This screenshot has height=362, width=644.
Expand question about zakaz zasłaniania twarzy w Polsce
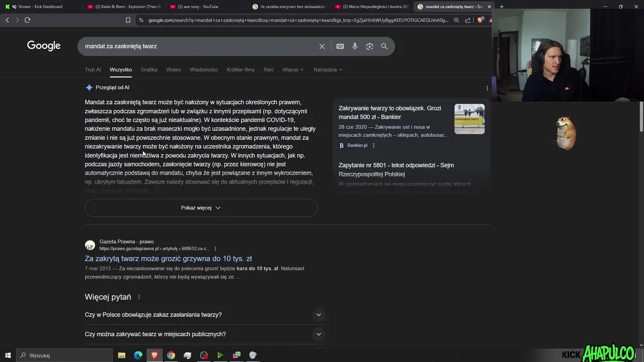pos(205,315)
